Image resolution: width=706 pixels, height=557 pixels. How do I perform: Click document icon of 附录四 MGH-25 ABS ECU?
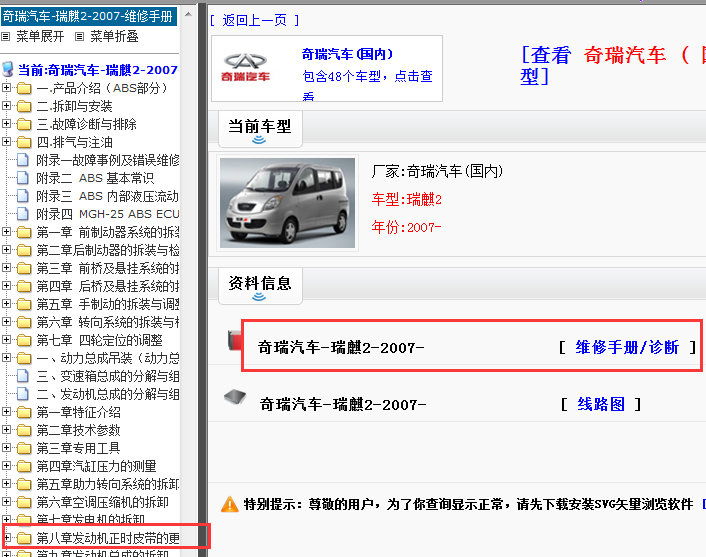(23, 214)
